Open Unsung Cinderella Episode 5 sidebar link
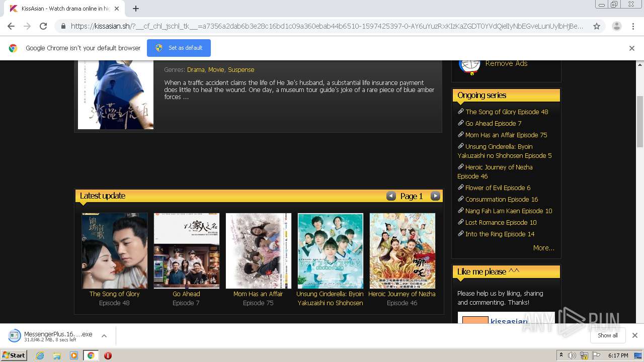Screen dimensions: 644x362 [505, 151]
